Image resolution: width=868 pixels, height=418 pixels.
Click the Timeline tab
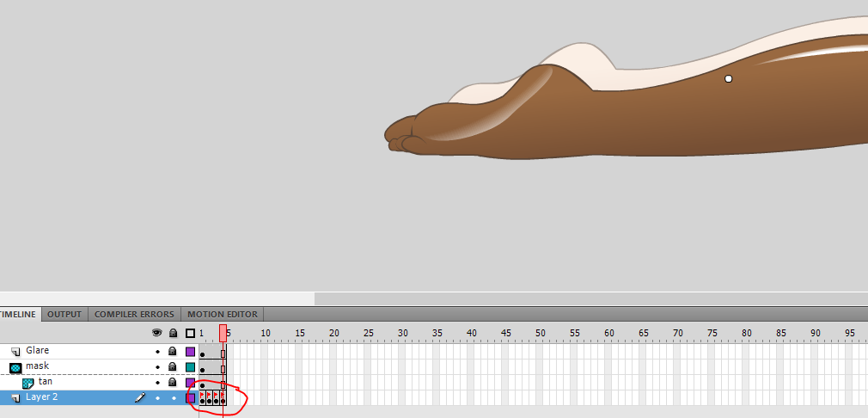(17, 315)
